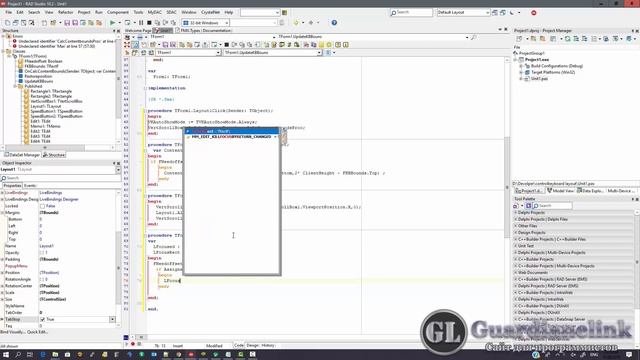The width and height of the screenshot is (640, 360).
Task: Click the red stop icon next to the layout selector
Action: pos(533,13)
